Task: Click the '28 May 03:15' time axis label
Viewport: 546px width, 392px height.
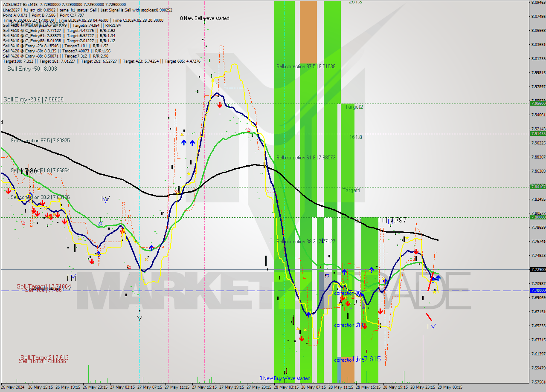Action: coord(286,387)
